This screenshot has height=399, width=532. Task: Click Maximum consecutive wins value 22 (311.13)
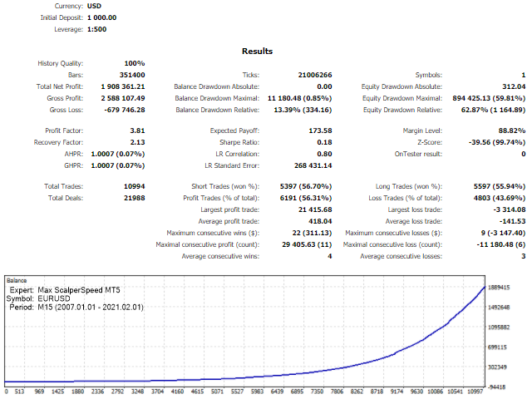[x=313, y=233]
